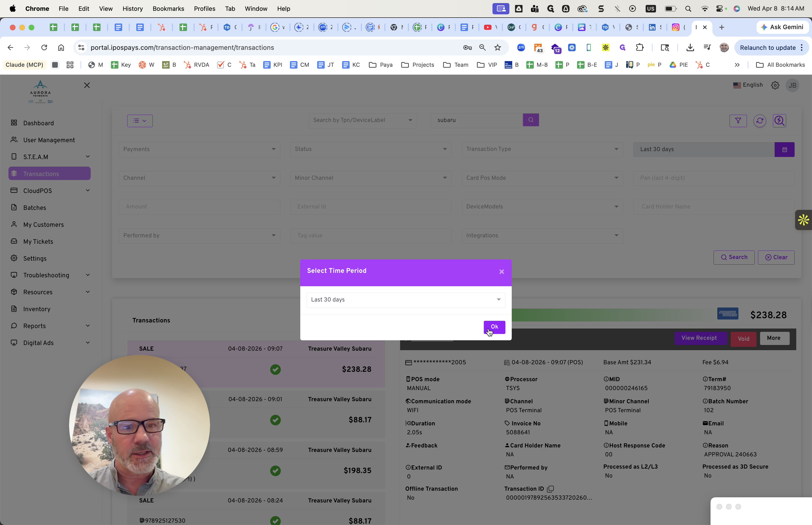Click the advanced search magnifier icon

click(779, 121)
